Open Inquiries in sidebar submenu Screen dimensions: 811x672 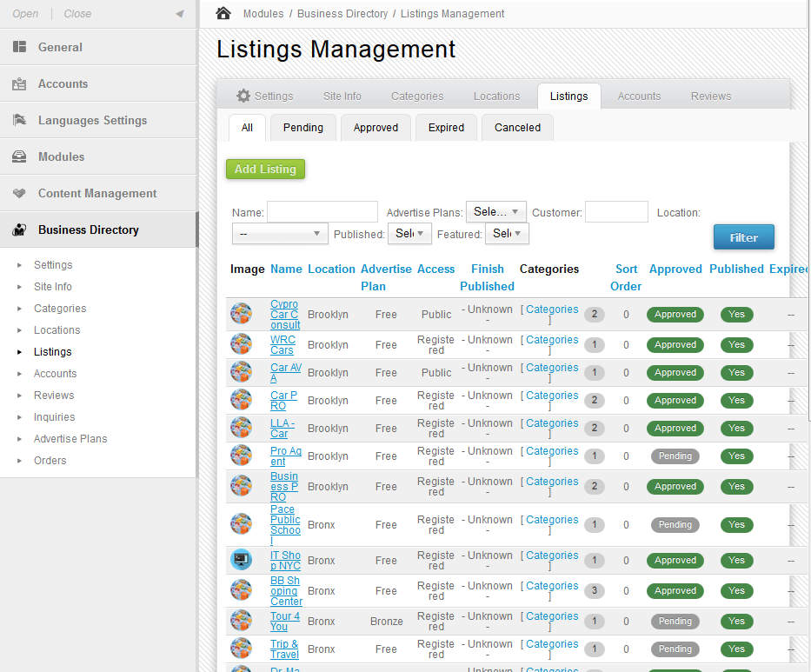pyautogui.click(x=54, y=416)
